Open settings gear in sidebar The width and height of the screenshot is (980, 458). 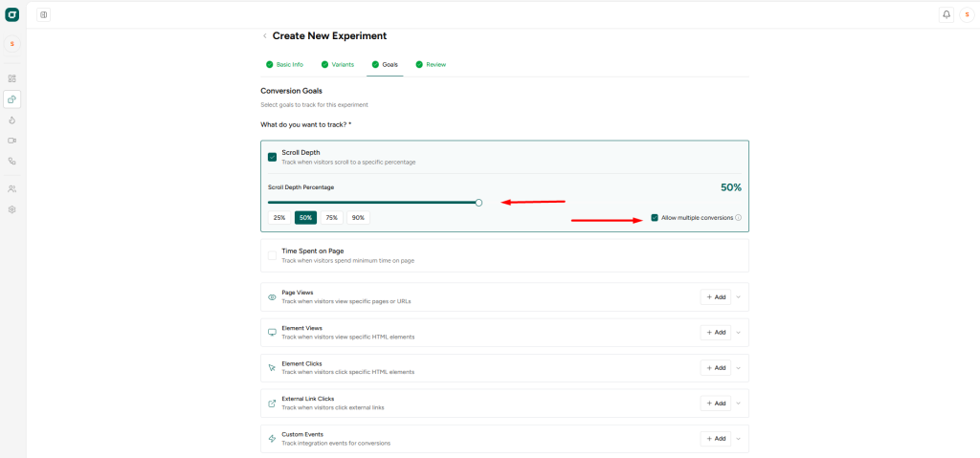tap(11, 209)
